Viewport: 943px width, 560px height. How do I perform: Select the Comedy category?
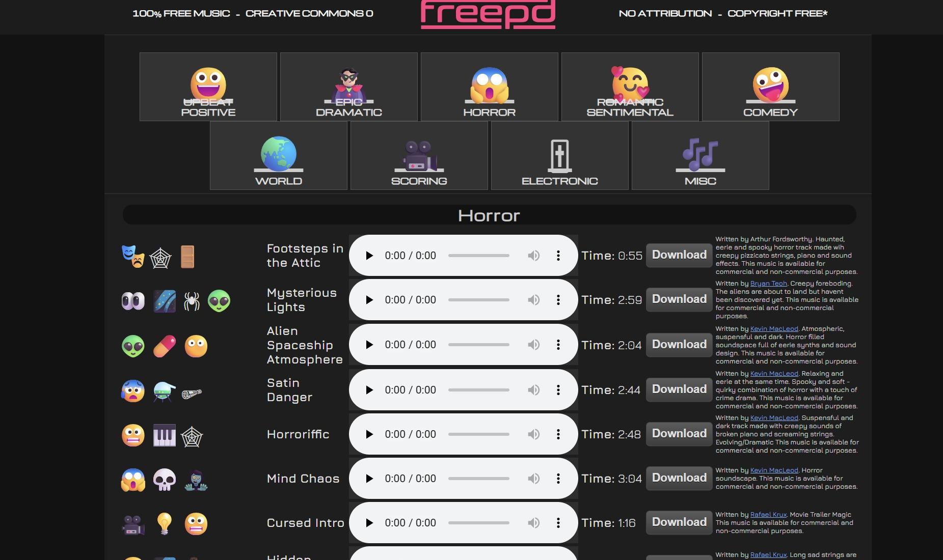(770, 87)
